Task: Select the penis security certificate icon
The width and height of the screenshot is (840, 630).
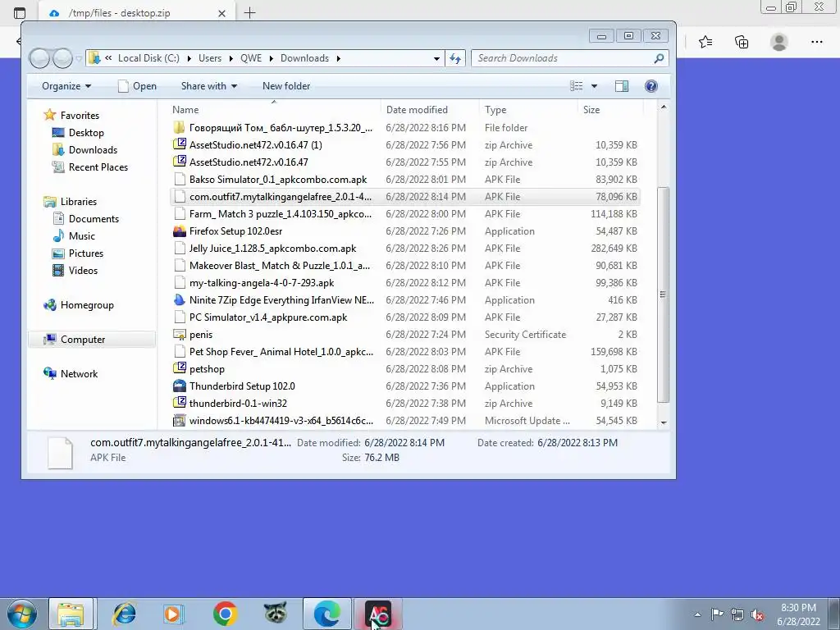Action: point(180,335)
